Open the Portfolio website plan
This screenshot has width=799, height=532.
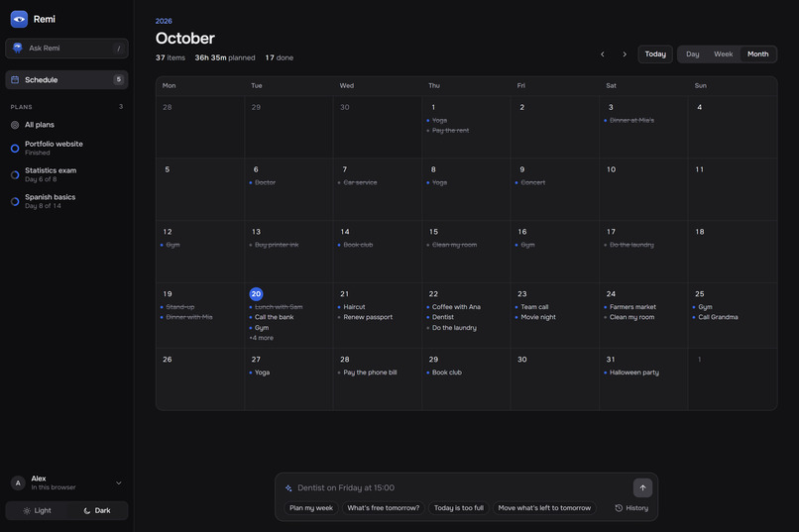[66, 149]
